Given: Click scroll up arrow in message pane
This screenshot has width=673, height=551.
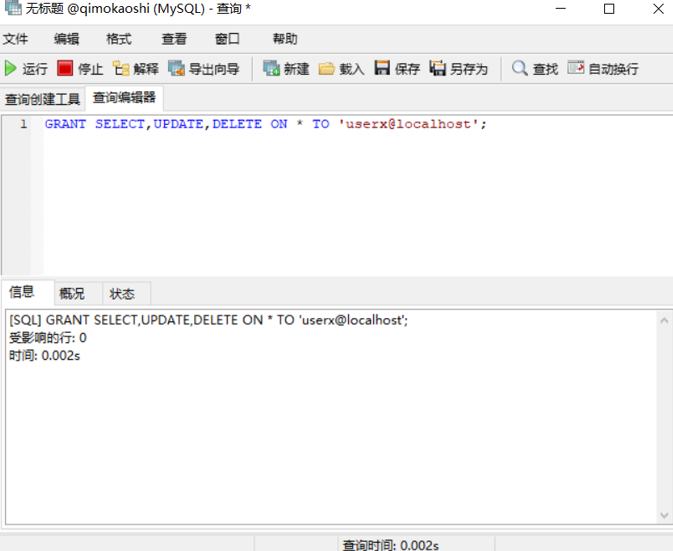Looking at the screenshot, I should tap(664, 321).
